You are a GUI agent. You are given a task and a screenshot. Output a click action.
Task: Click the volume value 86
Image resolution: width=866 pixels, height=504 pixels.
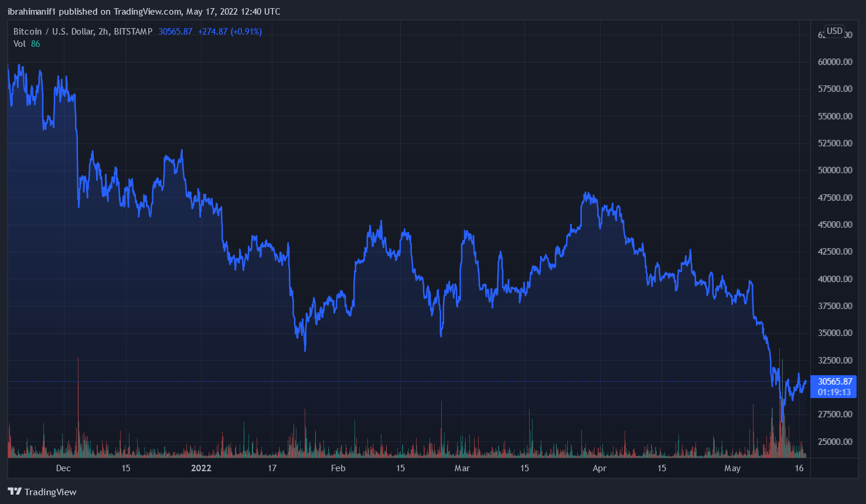point(36,44)
